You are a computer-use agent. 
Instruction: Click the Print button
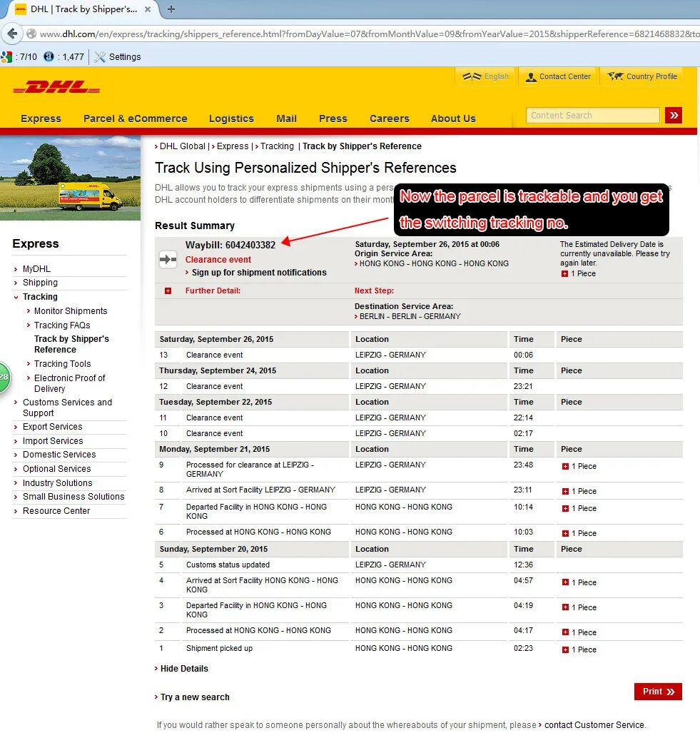[658, 692]
